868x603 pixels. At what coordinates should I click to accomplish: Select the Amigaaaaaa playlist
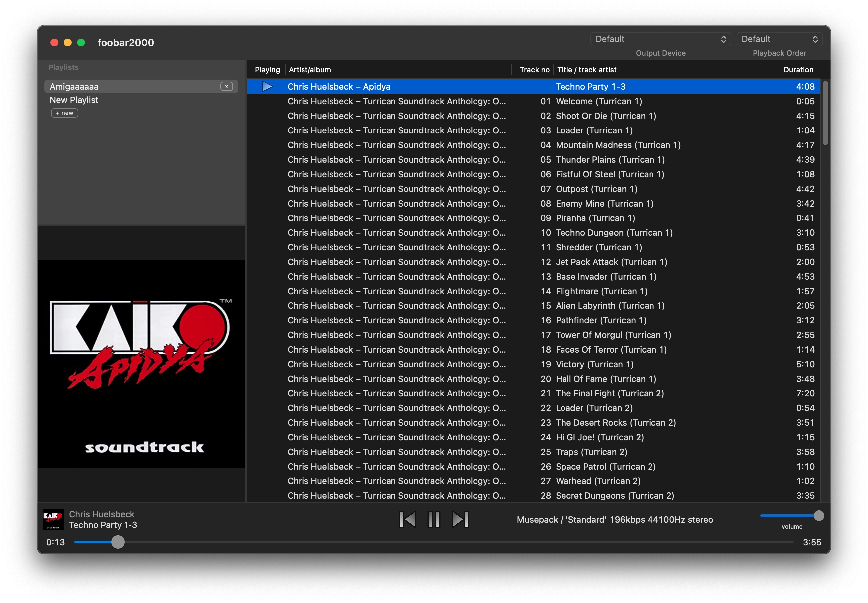point(141,87)
